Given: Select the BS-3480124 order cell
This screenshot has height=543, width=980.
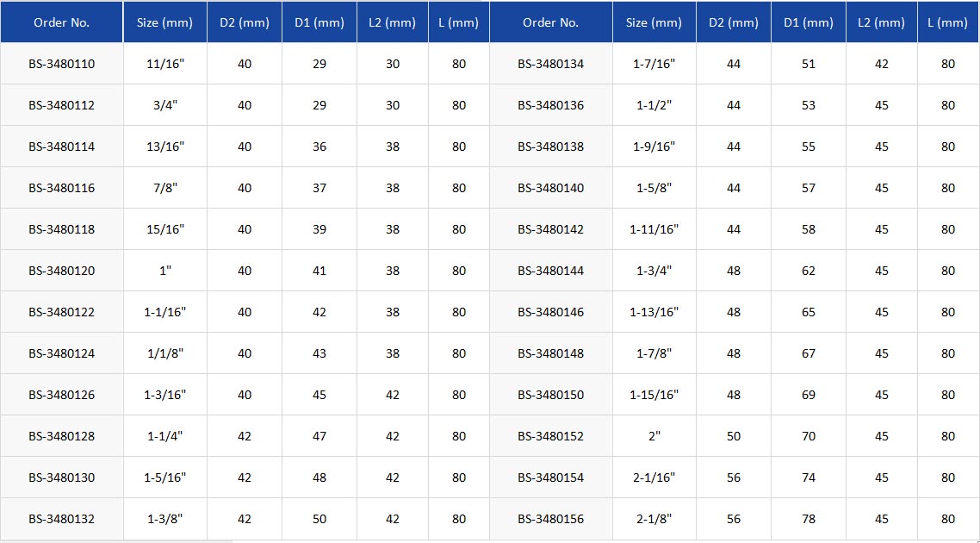Looking at the screenshot, I should (x=61, y=353).
